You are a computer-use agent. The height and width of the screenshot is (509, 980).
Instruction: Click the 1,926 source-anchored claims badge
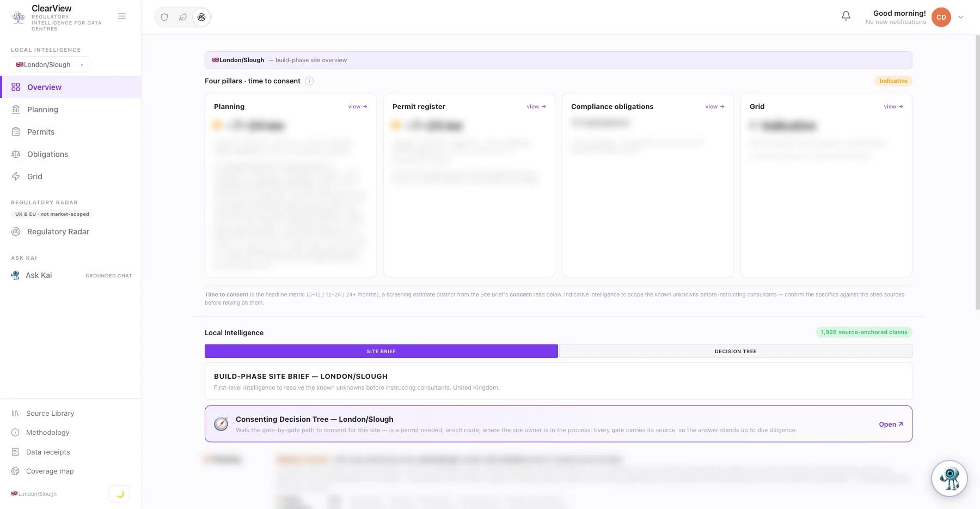tap(864, 332)
